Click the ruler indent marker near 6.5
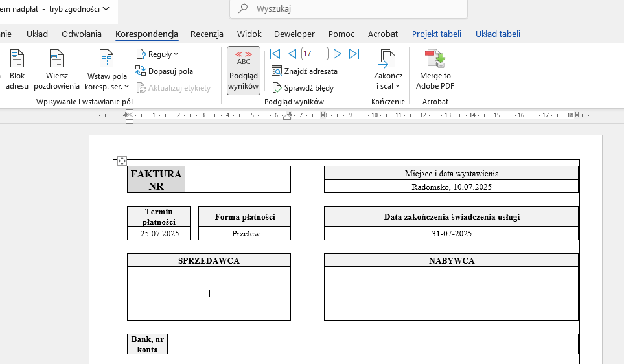 point(287,116)
